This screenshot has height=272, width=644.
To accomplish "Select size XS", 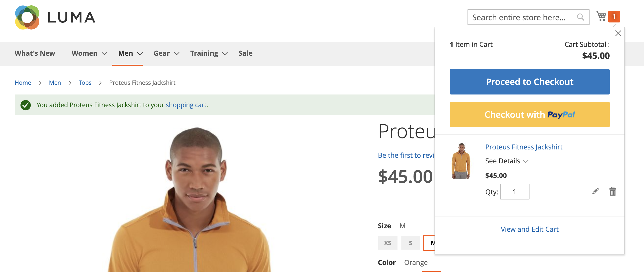I will [x=387, y=242].
